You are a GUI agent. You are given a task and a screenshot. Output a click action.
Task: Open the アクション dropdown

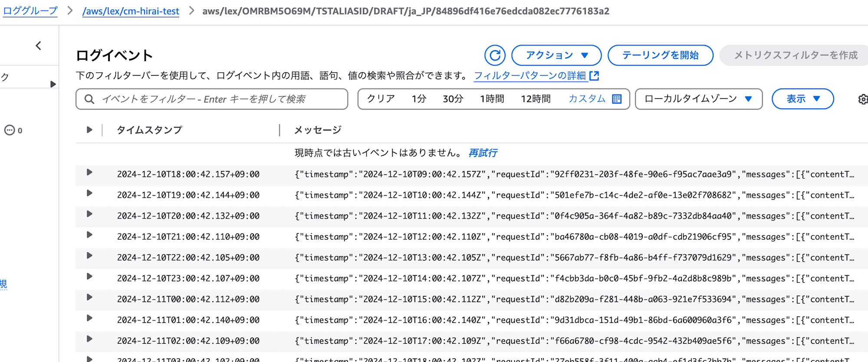pyautogui.click(x=556, y=55)
